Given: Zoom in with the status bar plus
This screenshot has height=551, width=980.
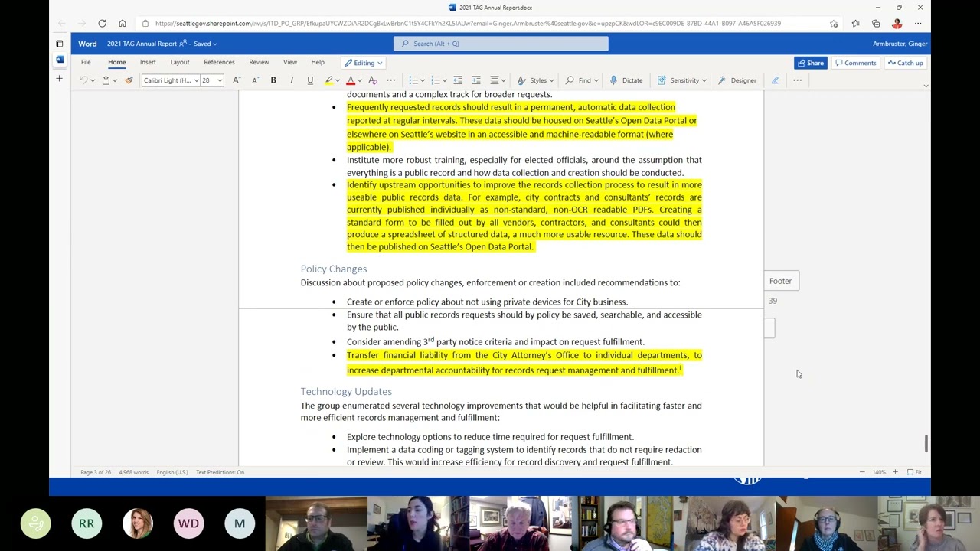Looking at the screenshot, I should pos(895,472).
